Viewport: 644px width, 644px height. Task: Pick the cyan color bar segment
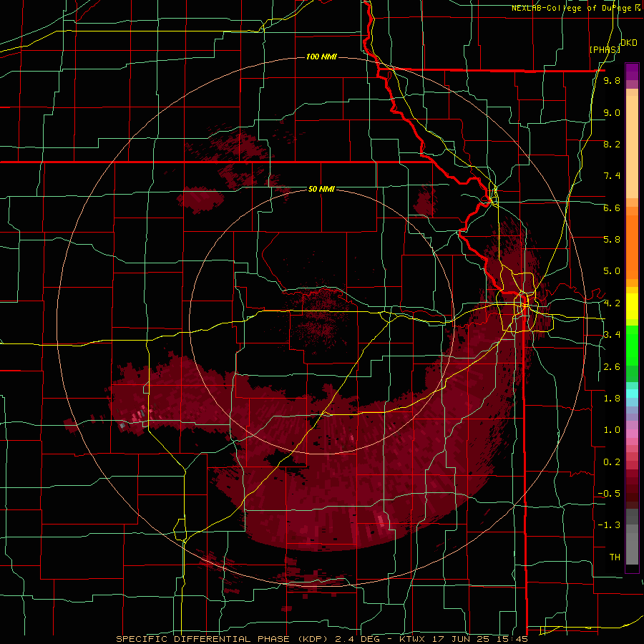632,394
